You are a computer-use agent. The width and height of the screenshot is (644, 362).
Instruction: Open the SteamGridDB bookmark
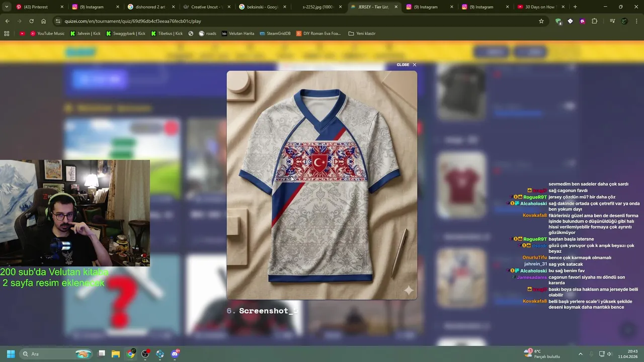275,33
